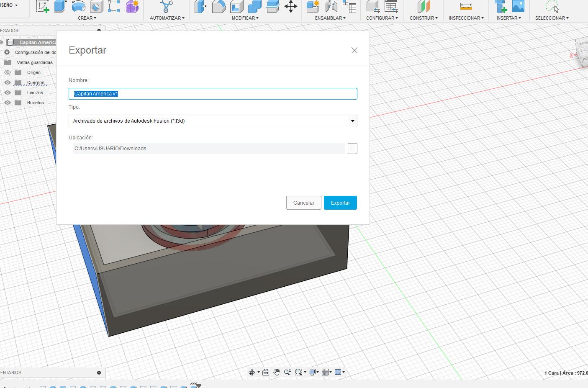Open the CONFIGURAR menu
This screenshot has width=588, height=388.
click(382, 18)
